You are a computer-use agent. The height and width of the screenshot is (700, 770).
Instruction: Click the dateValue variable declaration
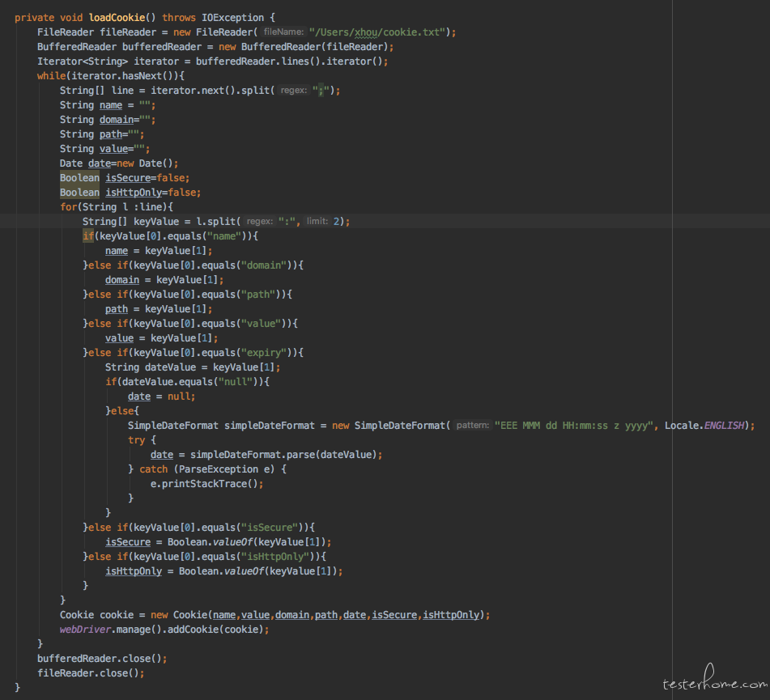170,367
